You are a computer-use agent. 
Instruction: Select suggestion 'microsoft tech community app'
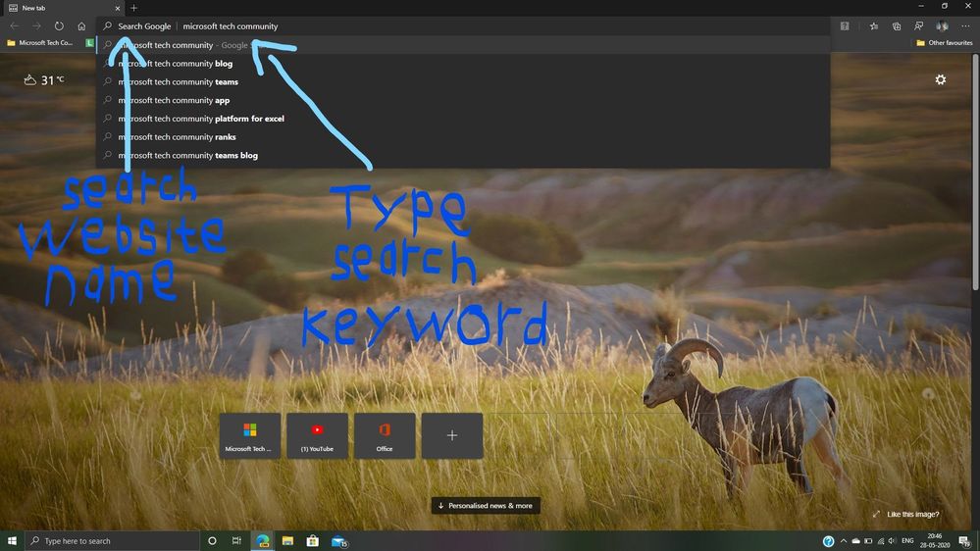pyautogui.click(x=463, y=100)
